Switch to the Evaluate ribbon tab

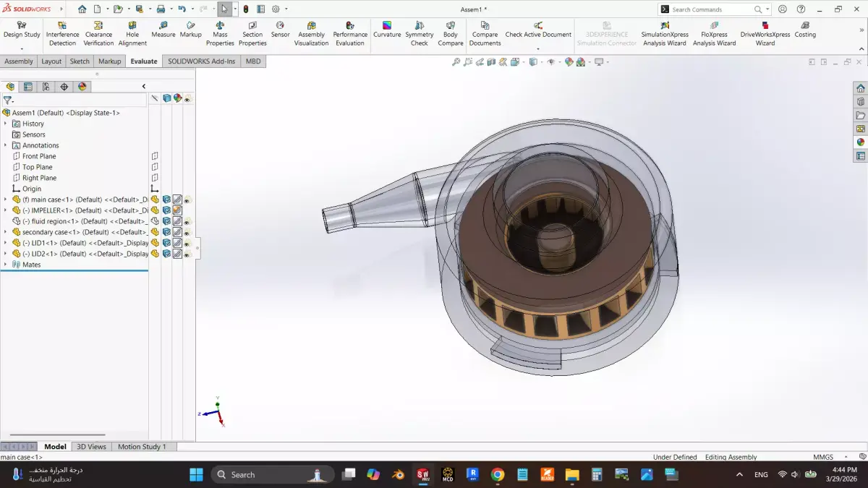(x=143, y=61)
